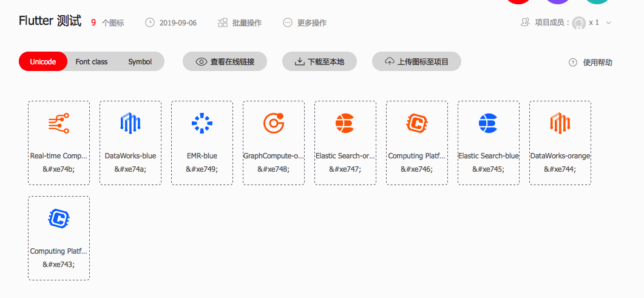The width and height of the screenshot is (644, 298).
Task: Click the Real-time Comp... label
Action: 59,156
